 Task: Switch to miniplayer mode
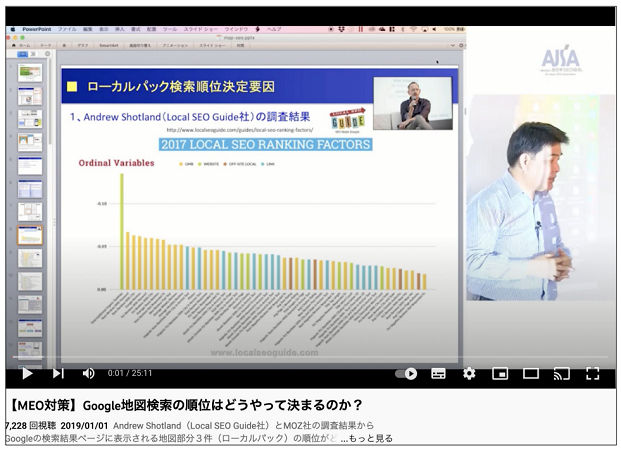(x=500, y=373)
